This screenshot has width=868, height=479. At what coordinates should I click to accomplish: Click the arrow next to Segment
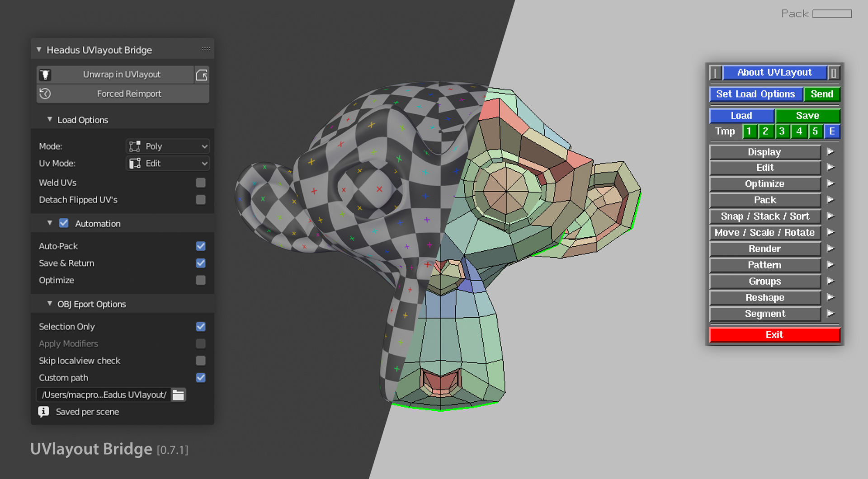pos(830,314)
